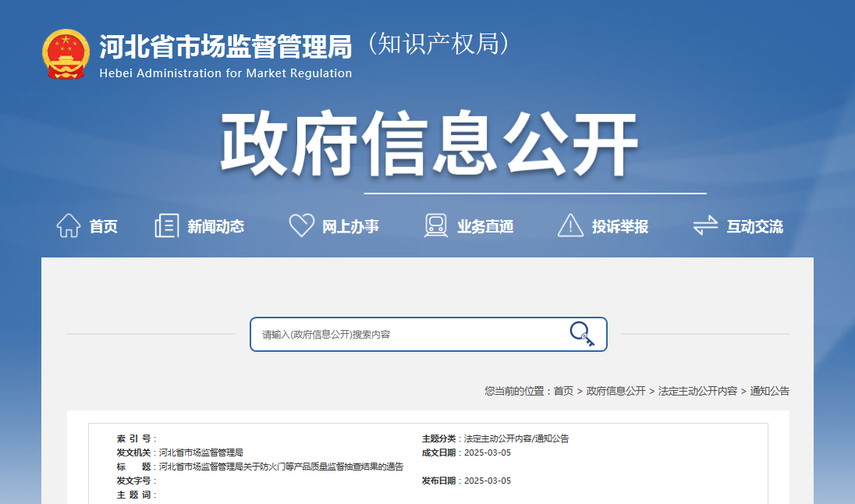Click the 发文机关 value 河北省市场监督管理局

pos(201,453)
